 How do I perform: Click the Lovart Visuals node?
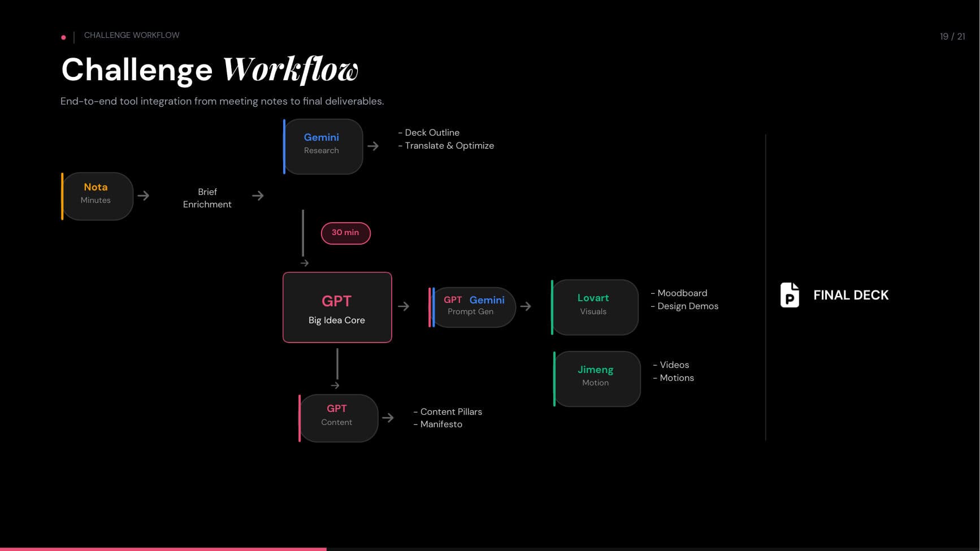click(593, 307)
